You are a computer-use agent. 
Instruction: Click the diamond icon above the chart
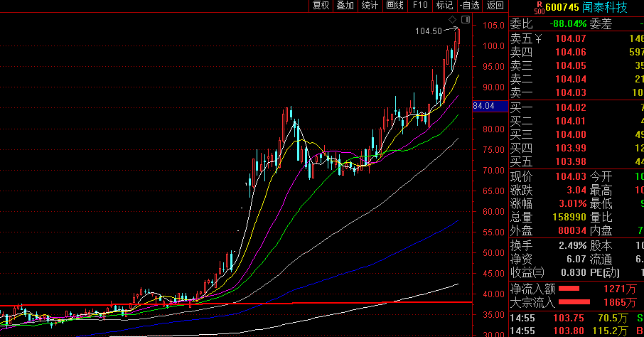click(x=452, y=19)
